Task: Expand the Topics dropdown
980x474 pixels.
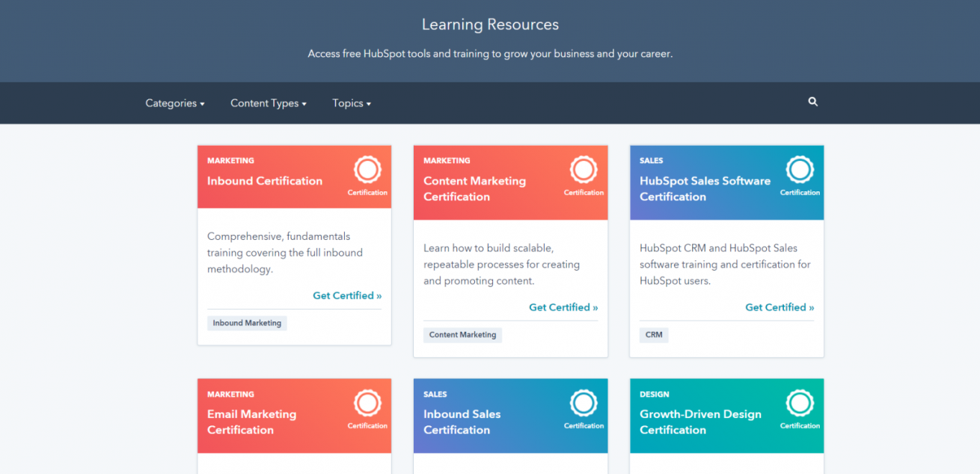Action: pos(351,103)
